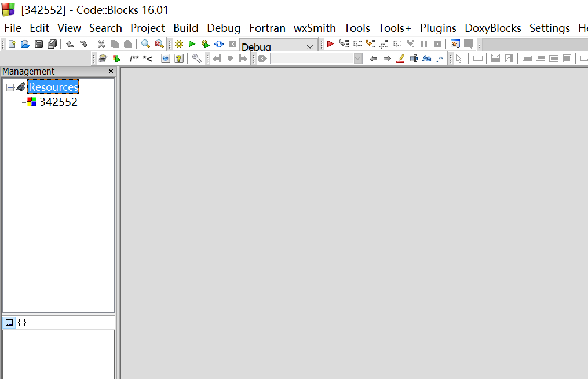Click the Open file icon
Image resolution: width=588 pixels, height=379 pixels.
25,44
